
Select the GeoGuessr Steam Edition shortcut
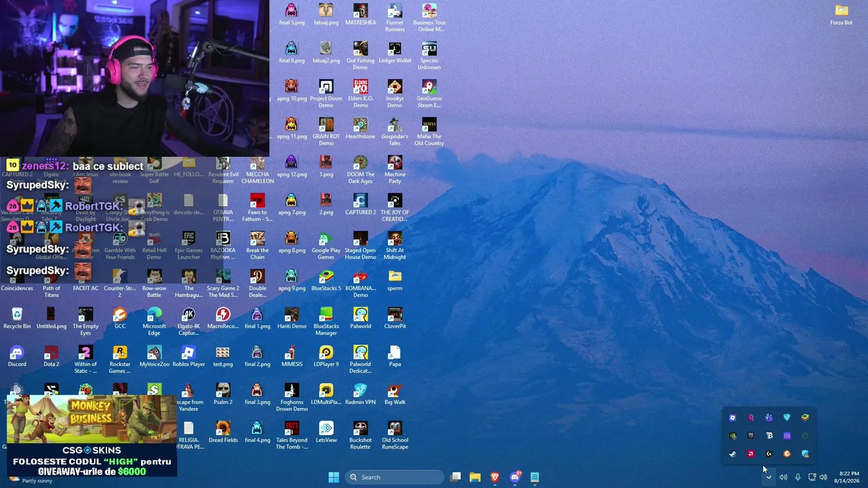click(429, 94)
